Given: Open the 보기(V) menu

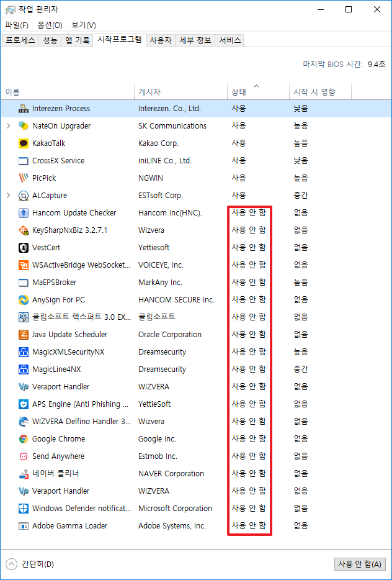Looking at the screenshot, I should [84, 25].
